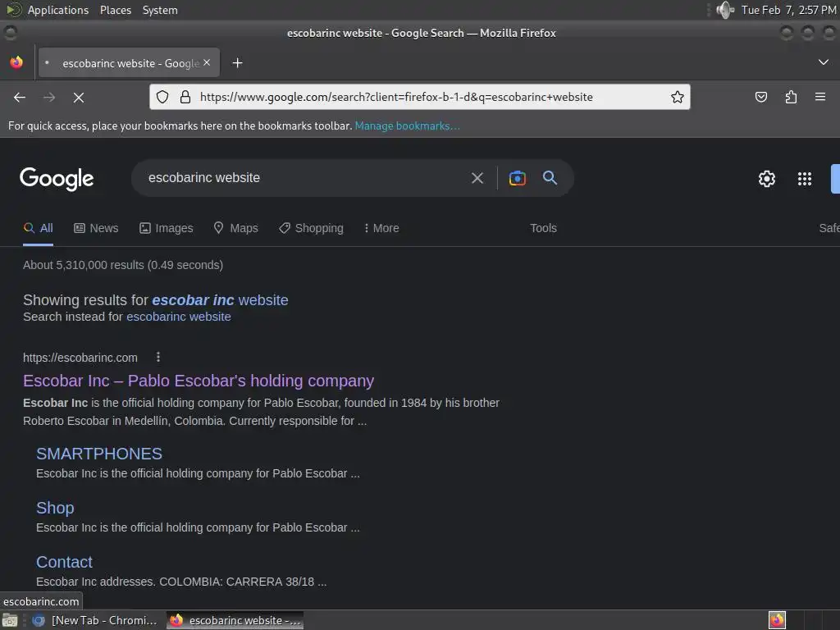Clear the search query with X
The height and width of the screenshot is (630, 840).
point(477,178)
